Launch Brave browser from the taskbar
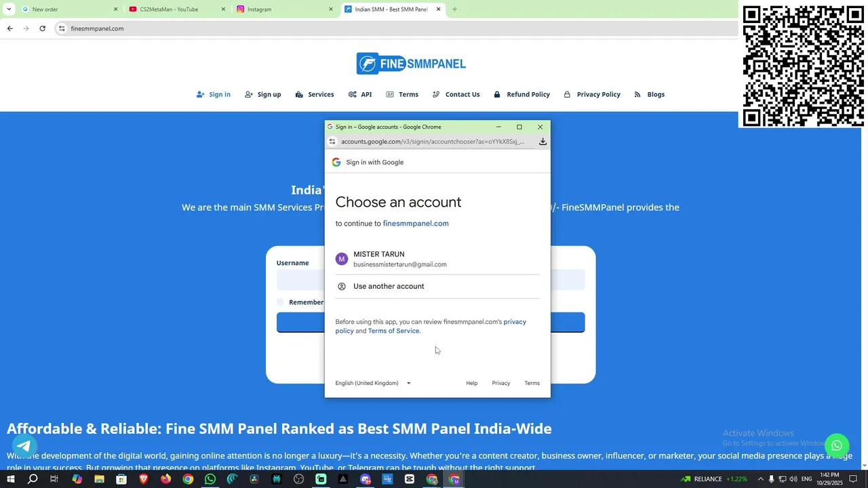 (x=144, y=479)
